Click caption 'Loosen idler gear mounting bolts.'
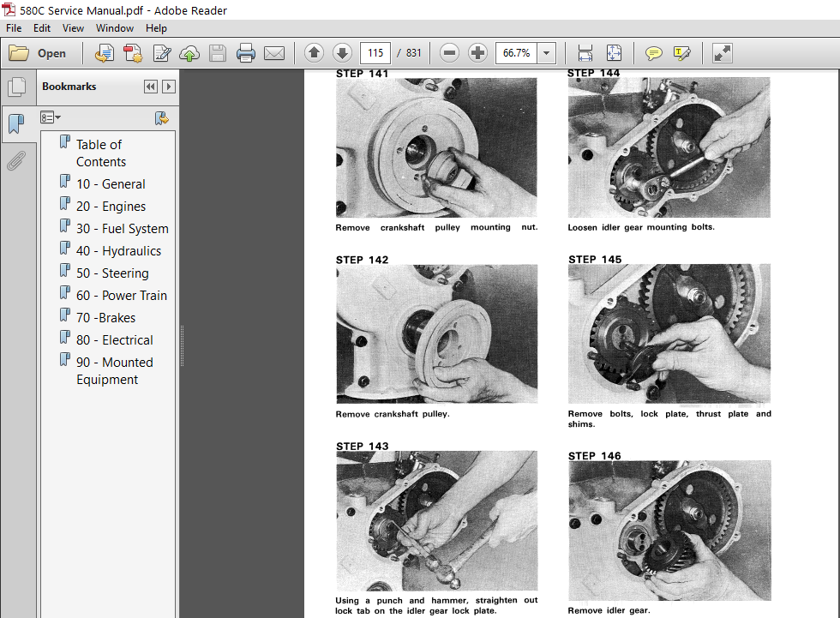The width and height of the screenshot is (840, 618). tap(641, 227)
